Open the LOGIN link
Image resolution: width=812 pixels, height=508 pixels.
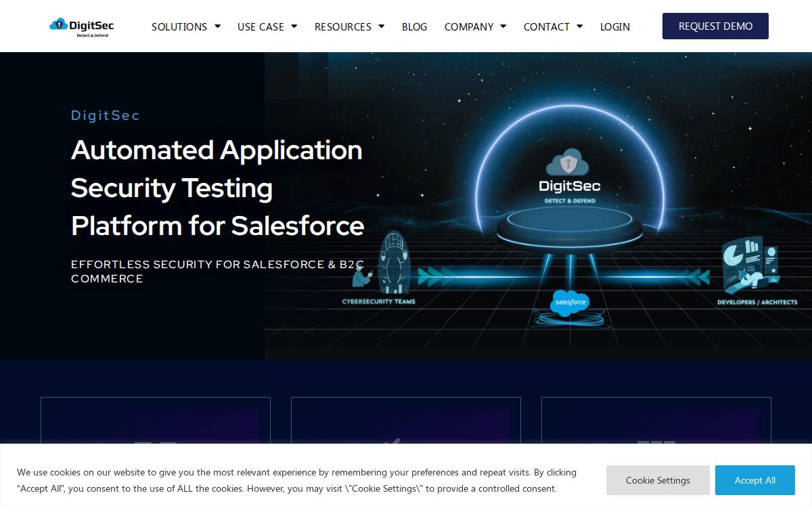[615, 26]
